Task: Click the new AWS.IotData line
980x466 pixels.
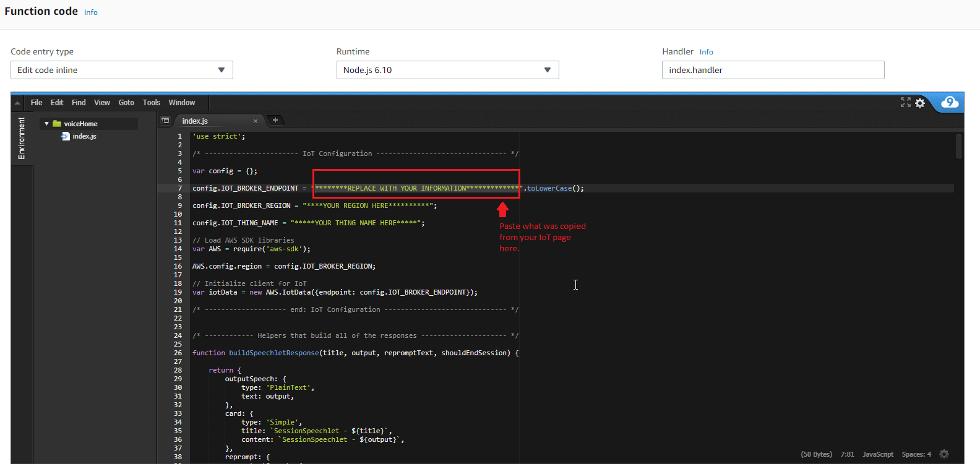Action: [335, 292]
